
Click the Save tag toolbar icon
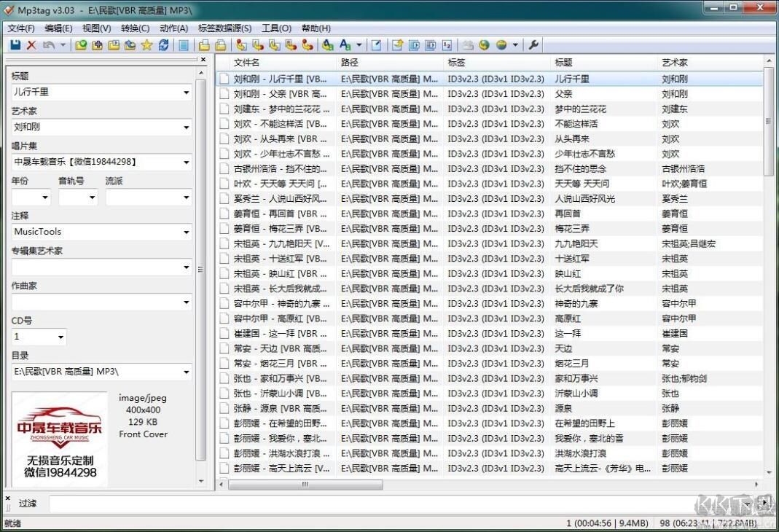pyautogui.click(x=16, y=45)
